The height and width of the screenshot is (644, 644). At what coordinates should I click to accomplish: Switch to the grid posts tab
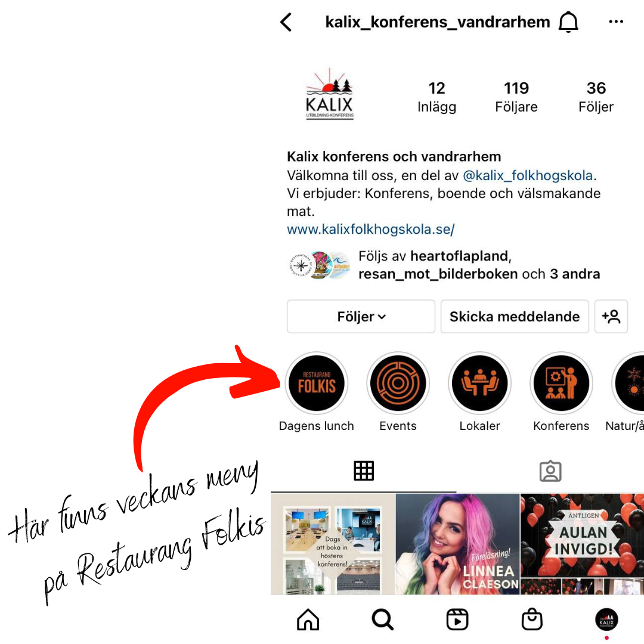click(364, 470)
